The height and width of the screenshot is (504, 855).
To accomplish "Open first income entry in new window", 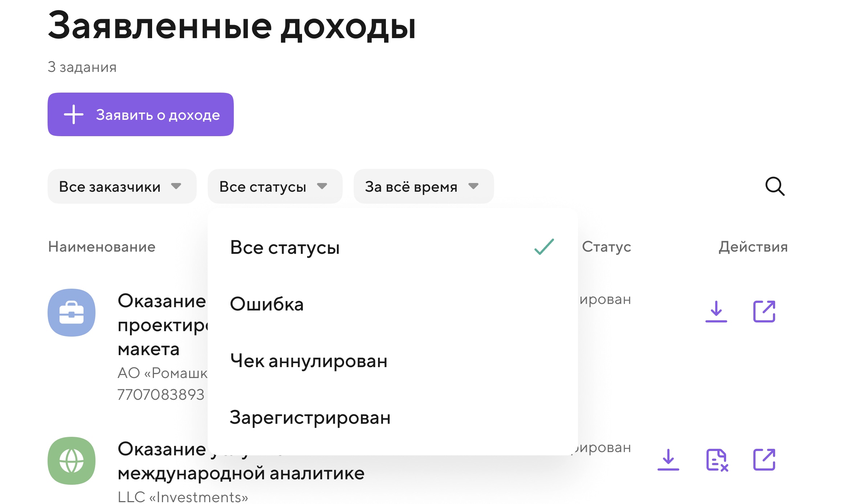I will coord(764,311).
